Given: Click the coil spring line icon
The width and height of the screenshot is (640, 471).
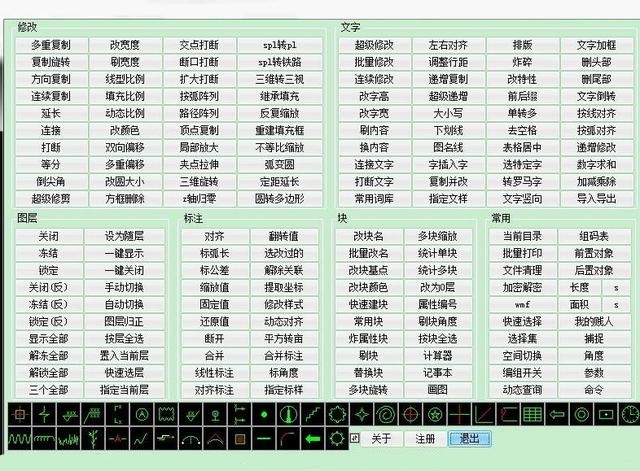Looking at the screenshot, I should click(44, 439).
